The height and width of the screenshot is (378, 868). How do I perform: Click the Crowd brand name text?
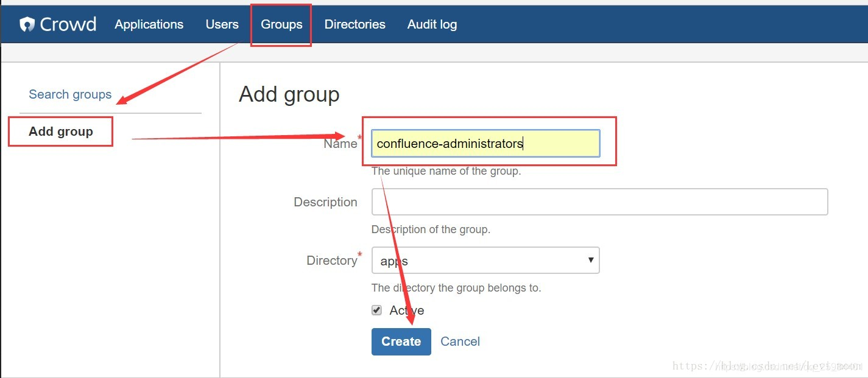(68, 24)
